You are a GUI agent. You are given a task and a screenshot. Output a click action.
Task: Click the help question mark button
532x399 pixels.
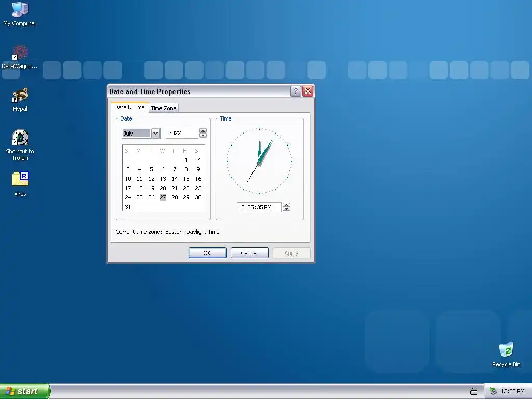(x=296, y=91)
